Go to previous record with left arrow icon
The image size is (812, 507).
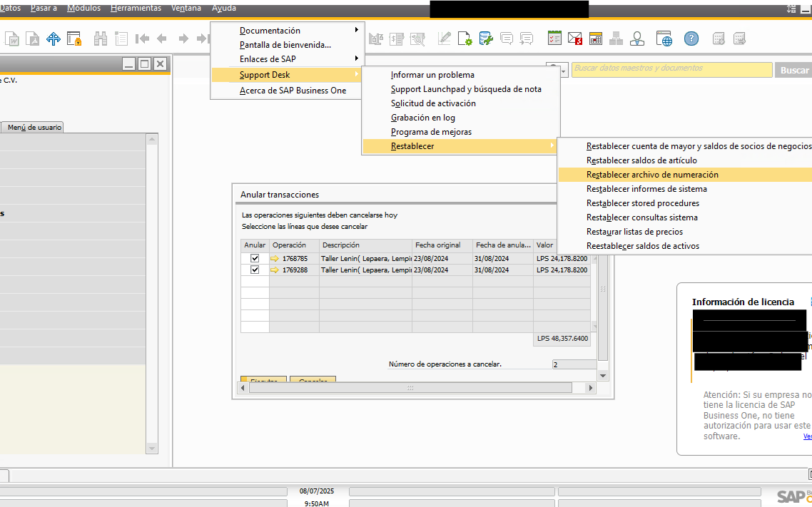pos(162,39)
